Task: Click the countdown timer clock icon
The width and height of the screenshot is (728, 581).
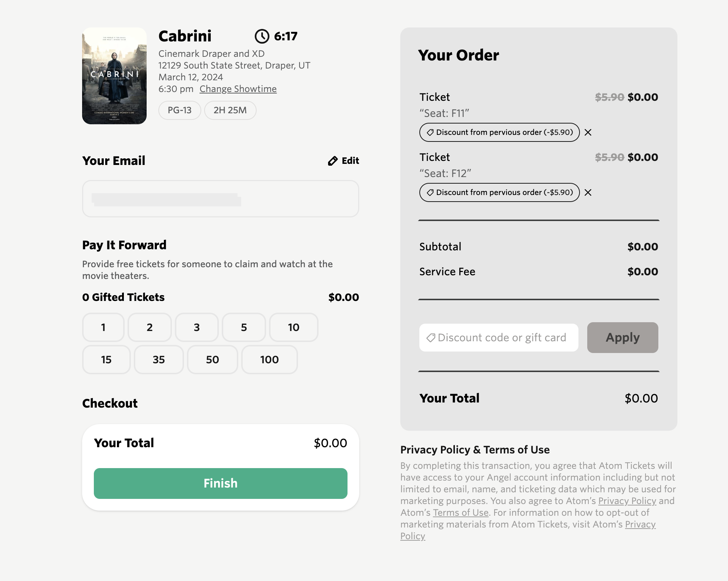Action: point(262,36)
